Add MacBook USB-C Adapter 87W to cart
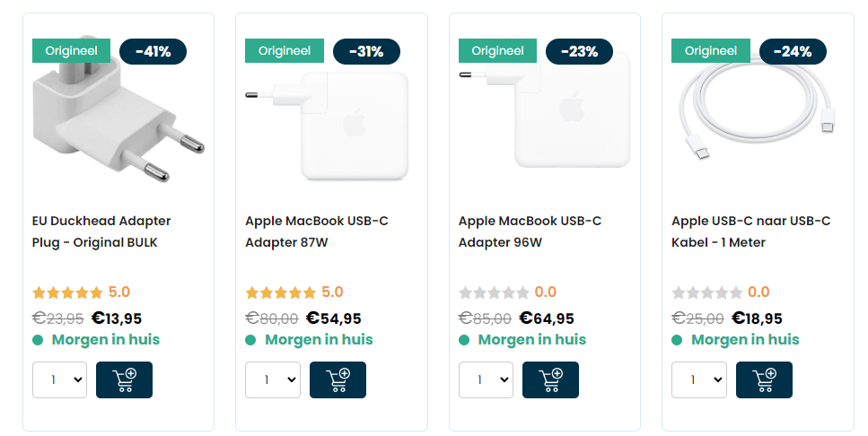 point(338,379)
